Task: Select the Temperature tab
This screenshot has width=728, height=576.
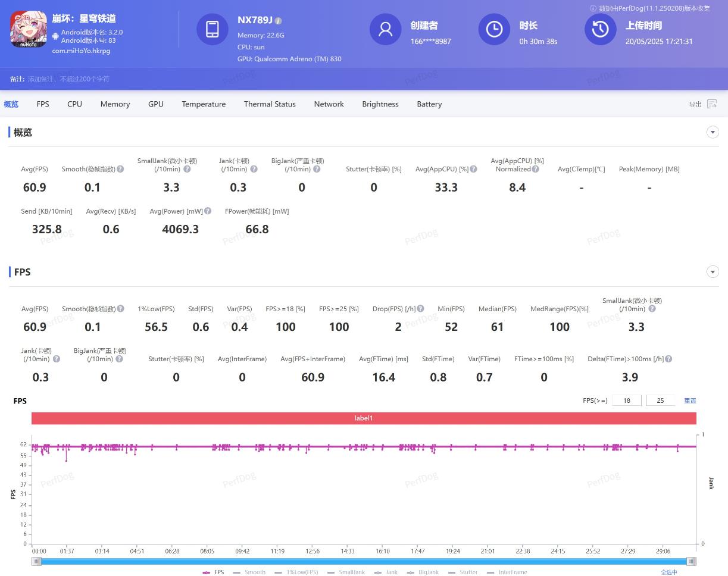Action: (204, 104)
